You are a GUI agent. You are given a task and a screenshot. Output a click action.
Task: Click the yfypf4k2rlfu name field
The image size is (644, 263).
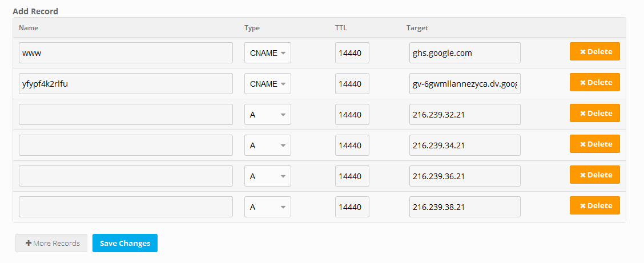(x=126, y=84)
